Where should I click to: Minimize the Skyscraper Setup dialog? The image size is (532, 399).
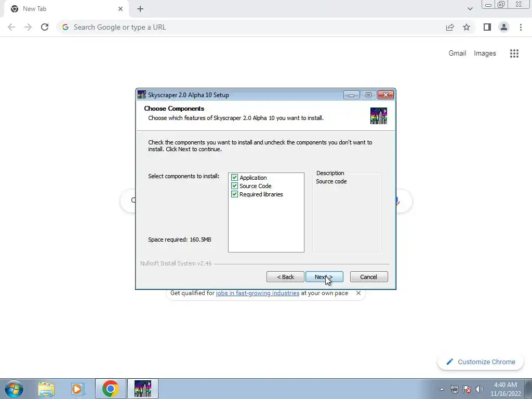(351, 95)
